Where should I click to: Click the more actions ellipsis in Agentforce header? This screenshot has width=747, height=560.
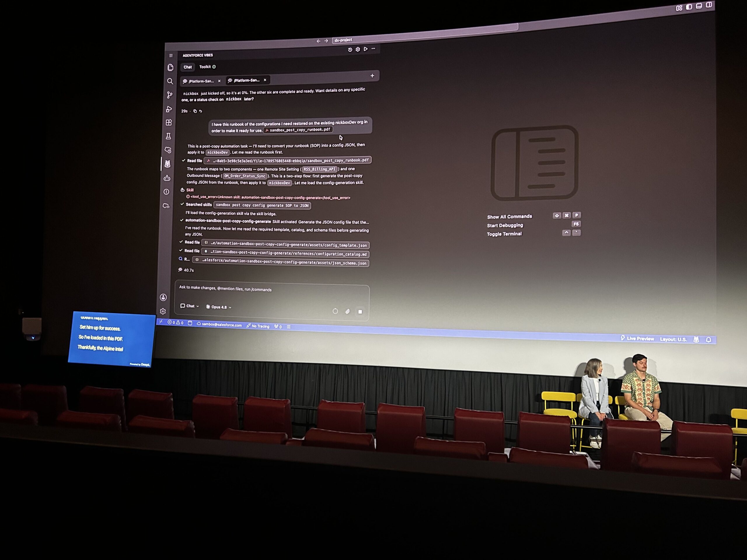click(x=373, y=49)
